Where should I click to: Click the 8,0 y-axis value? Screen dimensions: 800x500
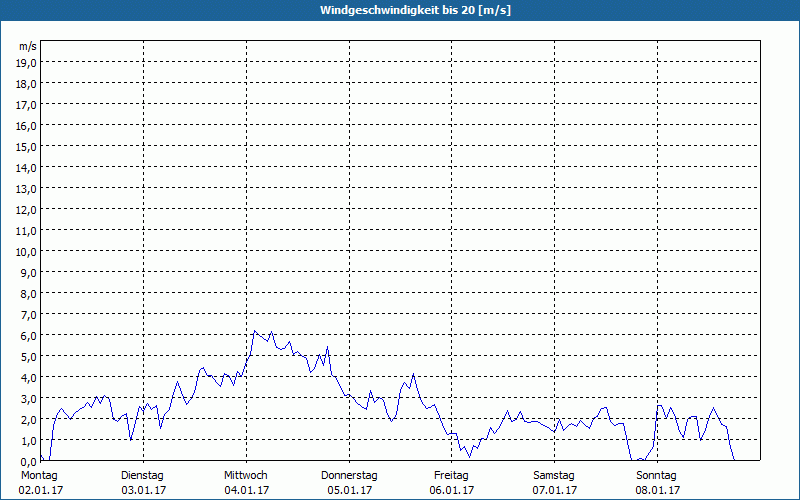click(29, 294)
